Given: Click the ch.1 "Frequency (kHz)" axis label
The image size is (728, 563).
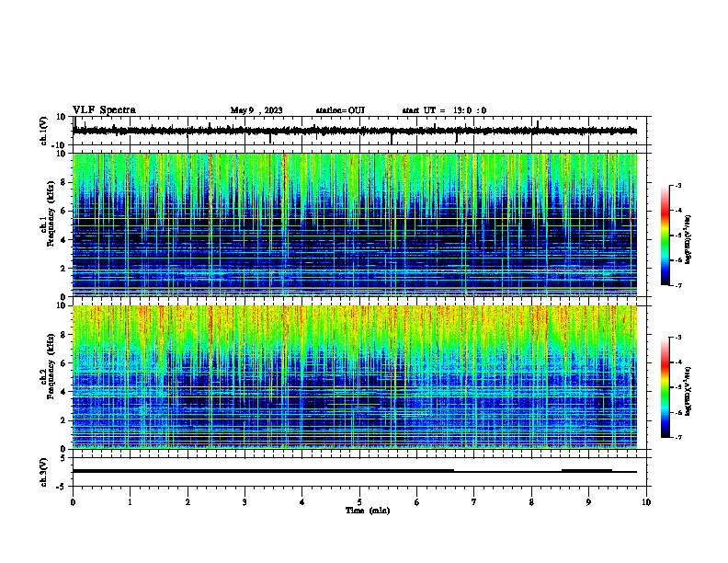Looking at the screenshot, I should pyautogui.click(x=51, y=214).
